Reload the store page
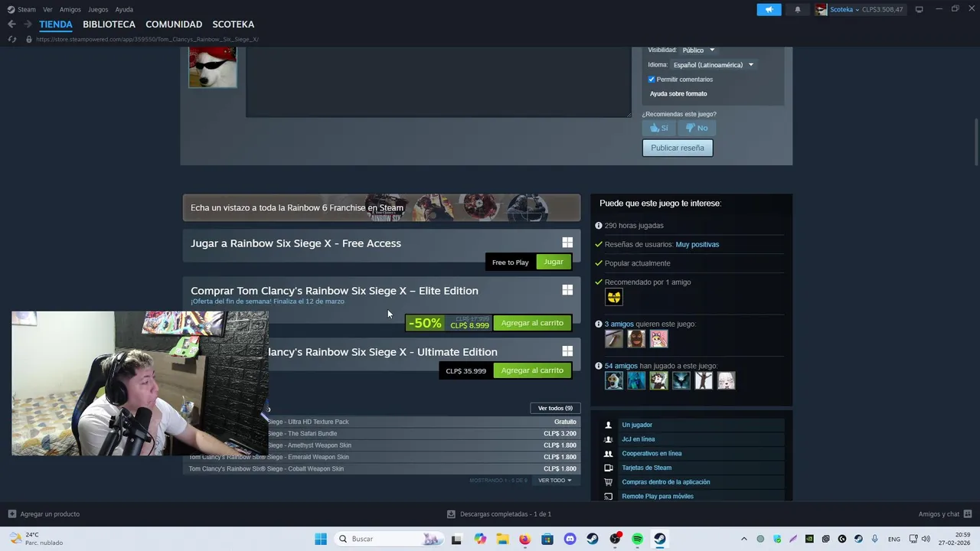980x551 pixels. click(x=11, y=39)
